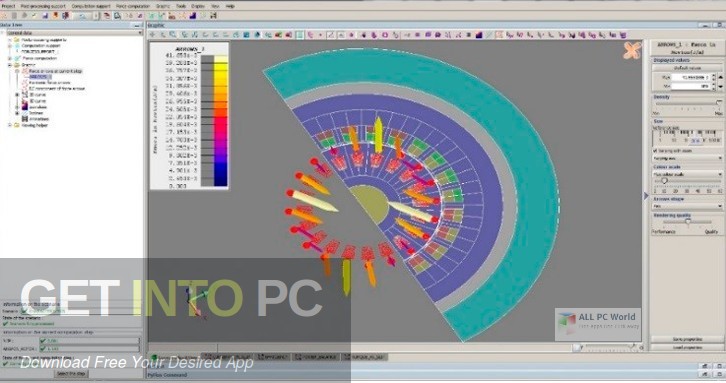The image size is (726, 383).
Task: Click the Density slider handle
Action: tap(719, 103)
